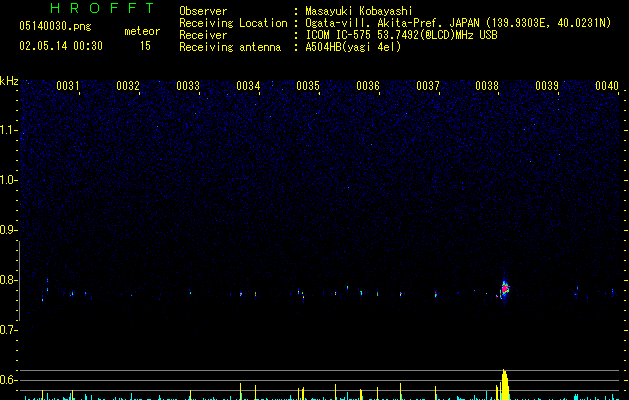Click the Observer label

[203, 11]
